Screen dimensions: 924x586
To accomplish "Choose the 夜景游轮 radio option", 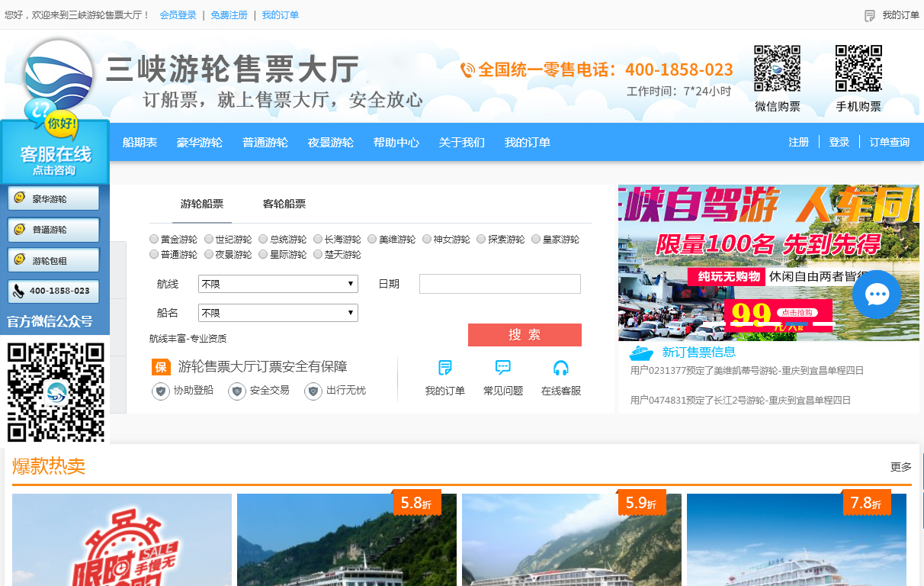I will tap(208, 254).
